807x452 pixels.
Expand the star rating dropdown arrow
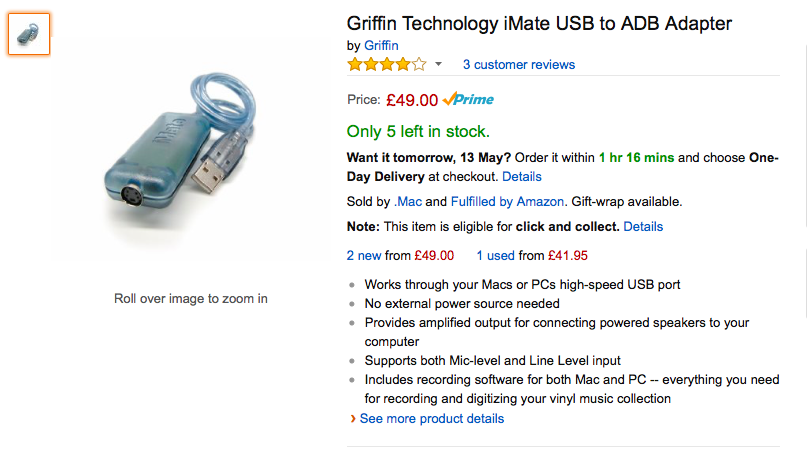click(438, 64)
